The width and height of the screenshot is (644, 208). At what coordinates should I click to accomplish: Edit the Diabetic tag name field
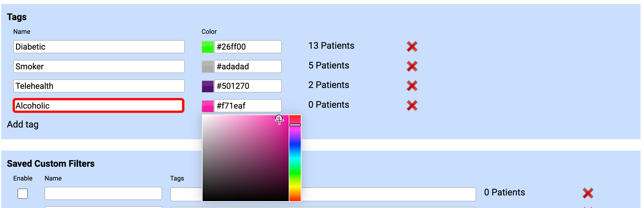[99, 47]
